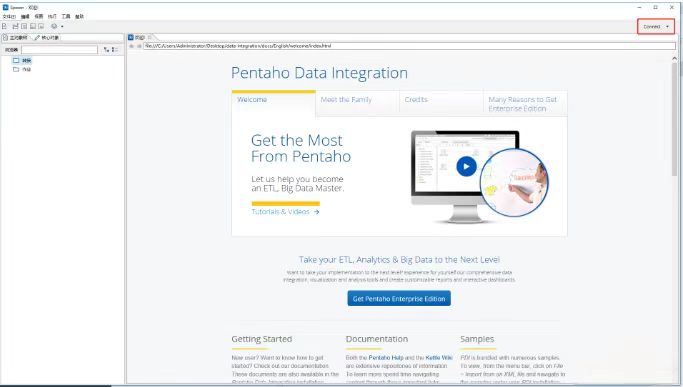Click the Open file toolbar icon
Screen dimensions: 683x387
tap(15, 26)
